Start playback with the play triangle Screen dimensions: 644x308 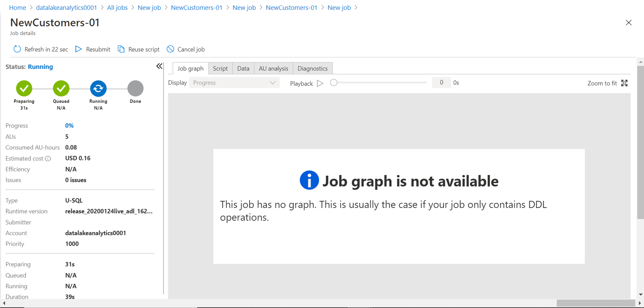(320, 83)
